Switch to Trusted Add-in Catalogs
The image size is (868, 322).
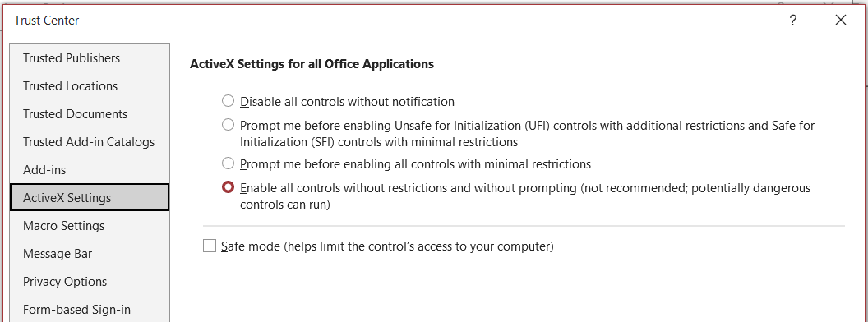tap(90, 142)
